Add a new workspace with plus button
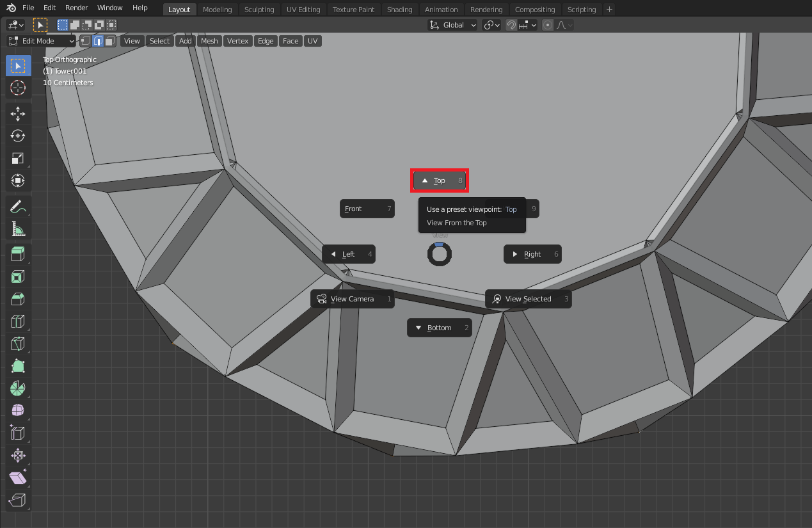The height and width of the screenshot is (528, 812). [x=609, y=10]
